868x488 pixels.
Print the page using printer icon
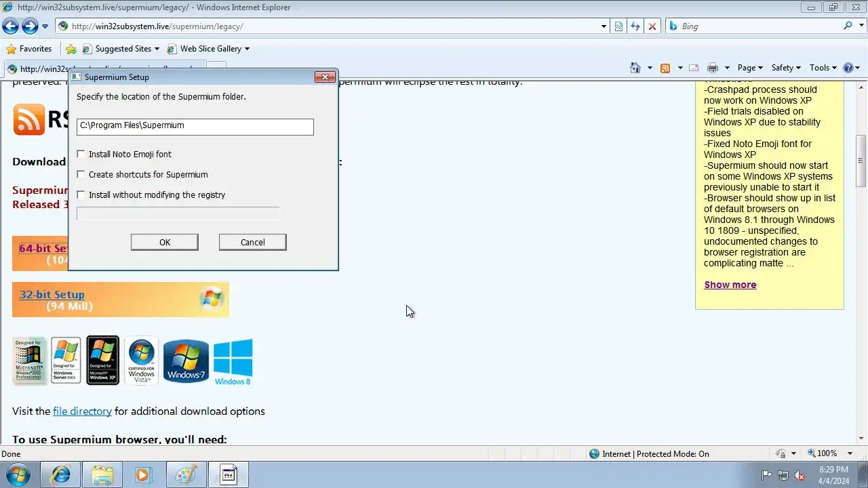click(713, 68)
